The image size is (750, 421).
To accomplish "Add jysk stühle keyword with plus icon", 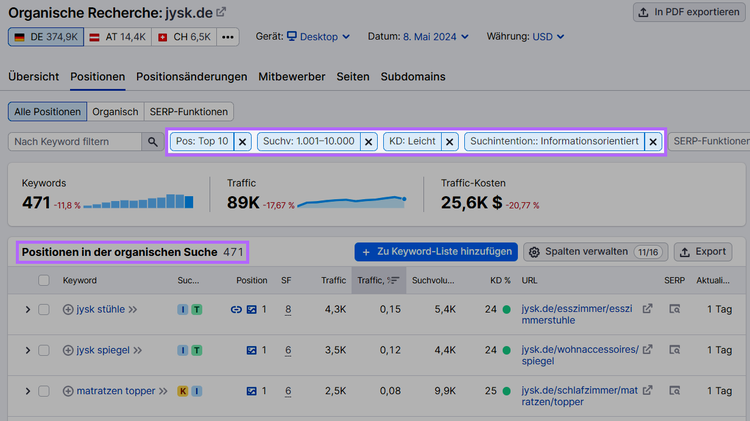I will coord(68,310).
